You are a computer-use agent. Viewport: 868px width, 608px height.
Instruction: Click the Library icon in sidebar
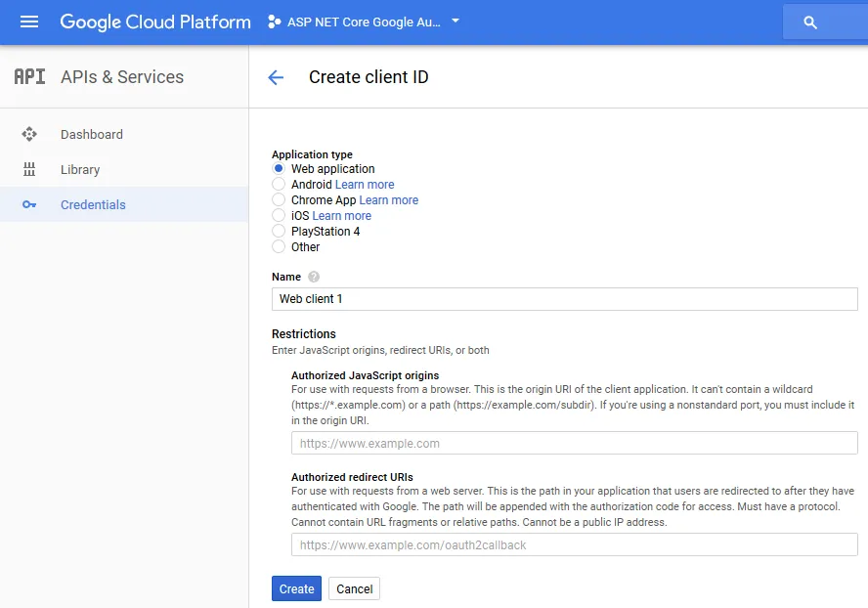[x=29, y=170]
